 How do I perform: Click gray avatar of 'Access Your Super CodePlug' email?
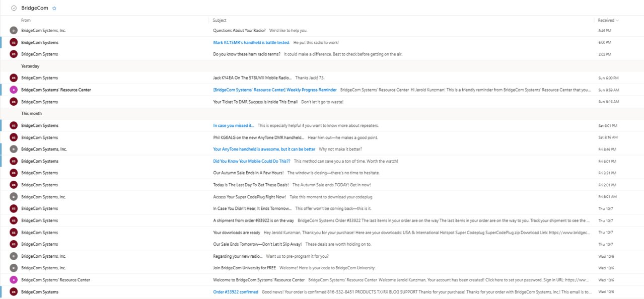(x=14, y=197)
